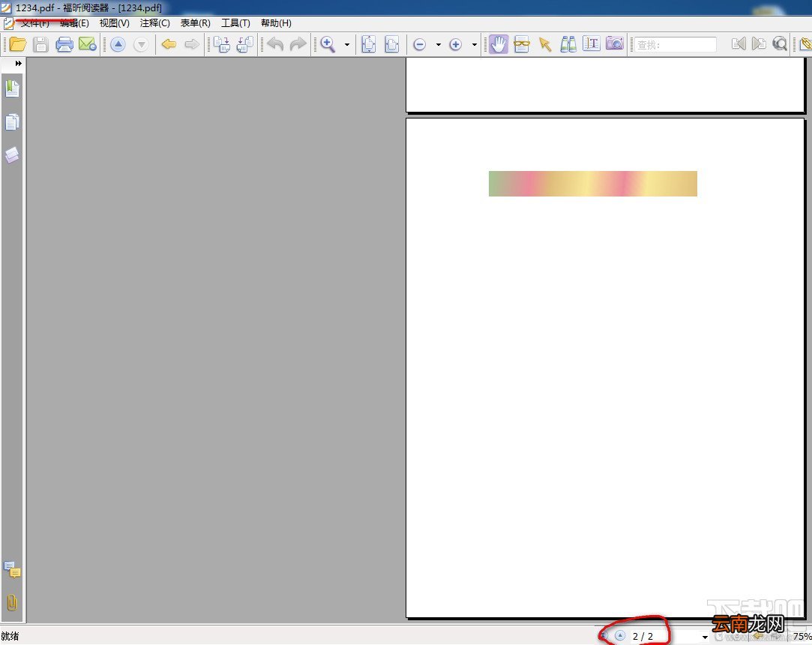Click the Fit Width icon
The width and height of the screenshot is (812, 645).
(x=392, y=44)
